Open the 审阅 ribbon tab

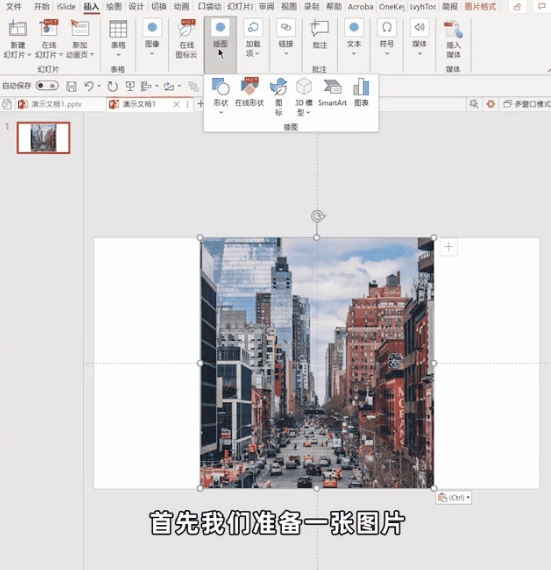point(266,7)
